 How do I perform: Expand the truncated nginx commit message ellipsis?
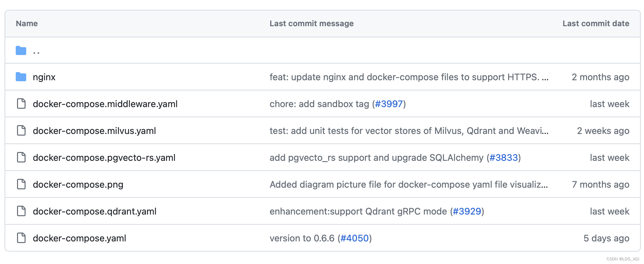pyautogui.click(x=545, y=78)
